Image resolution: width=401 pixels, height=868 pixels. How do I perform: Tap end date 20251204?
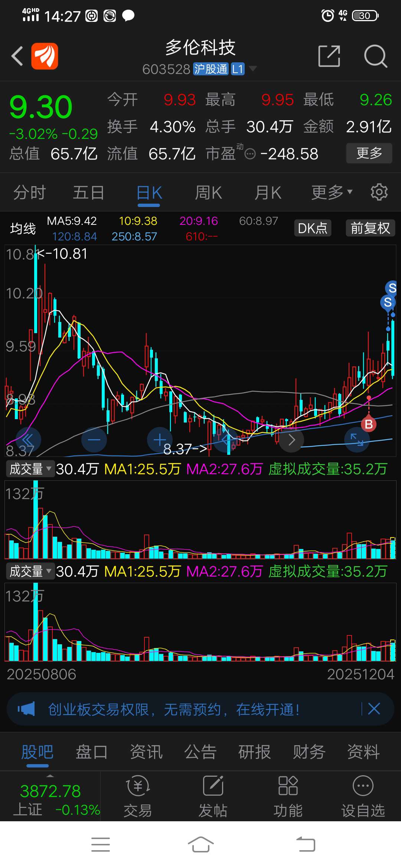pos(361,674)
